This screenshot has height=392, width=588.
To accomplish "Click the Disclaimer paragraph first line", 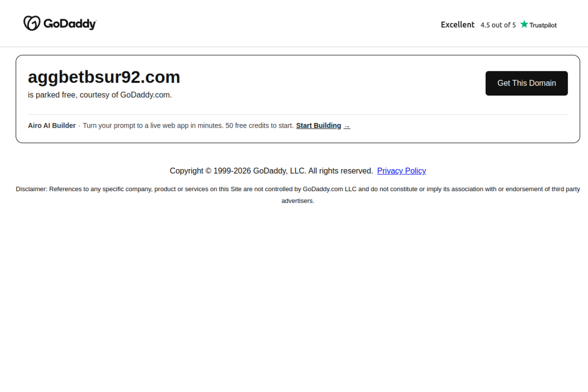I will 298,189.
